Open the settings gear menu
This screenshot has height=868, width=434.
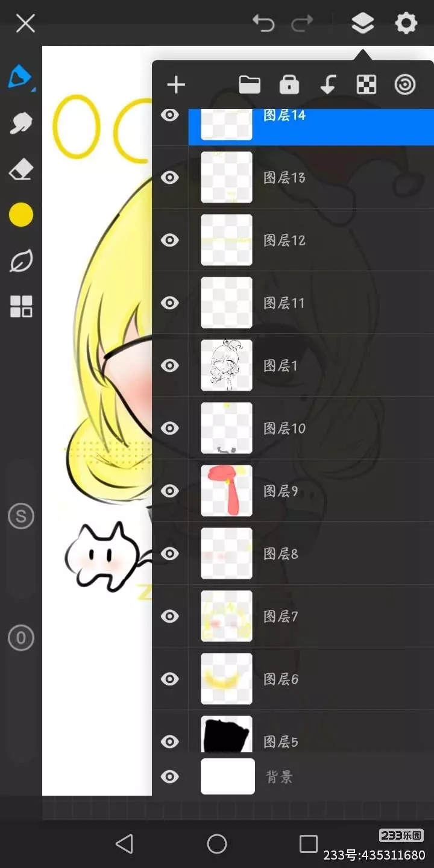tap(406, 24)
